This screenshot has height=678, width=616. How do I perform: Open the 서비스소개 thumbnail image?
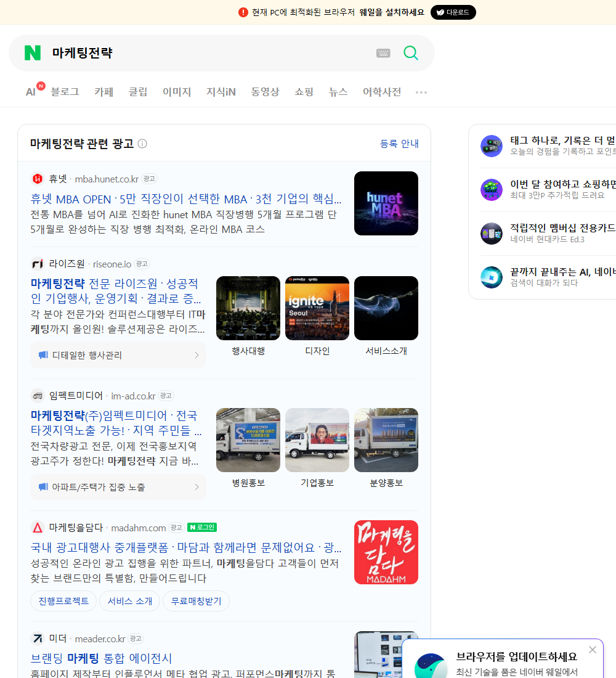click(386, 308)
